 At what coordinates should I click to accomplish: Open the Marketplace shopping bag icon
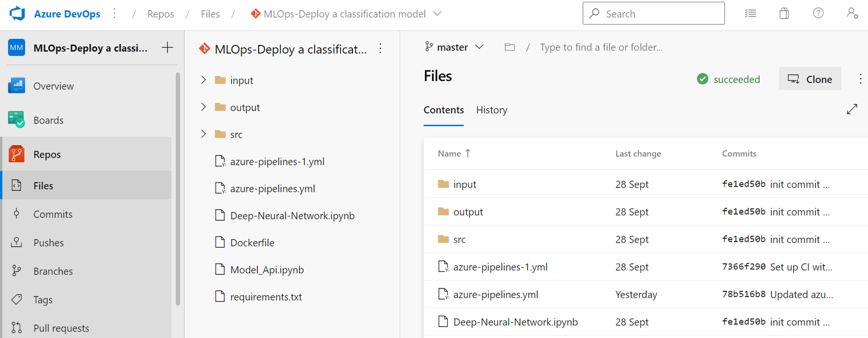click(784, 14)
